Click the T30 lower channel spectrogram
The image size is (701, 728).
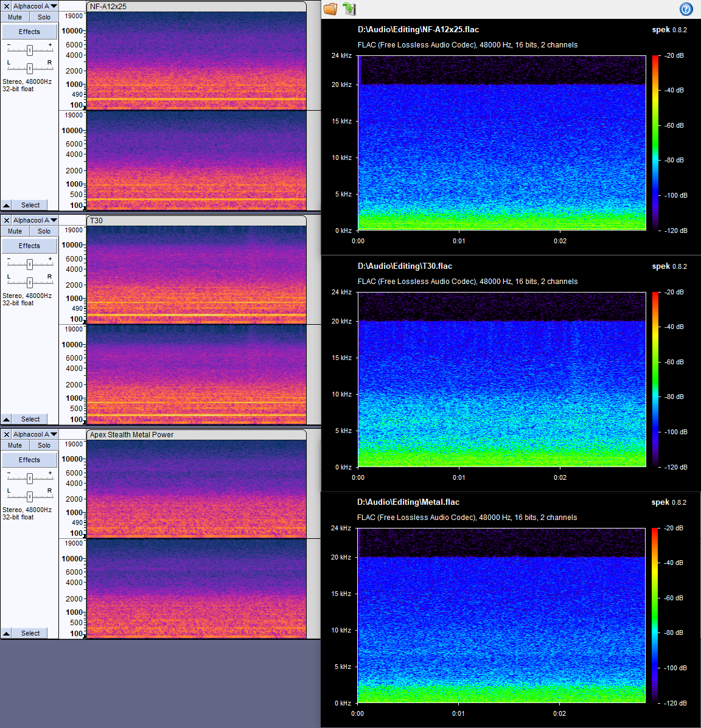pos(197,374)
